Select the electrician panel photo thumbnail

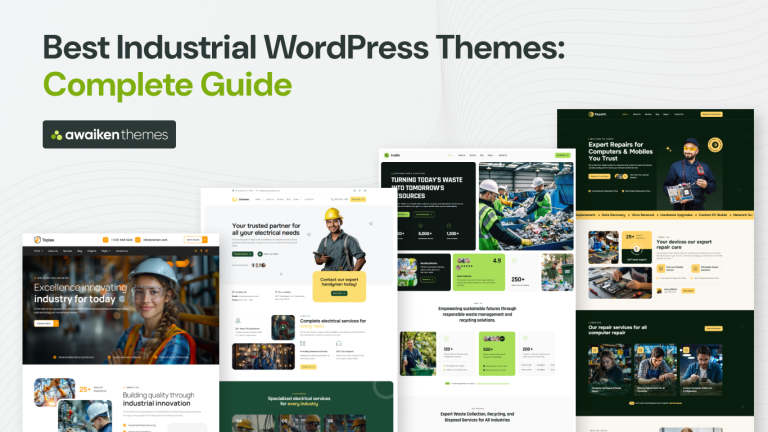point(264,356)
